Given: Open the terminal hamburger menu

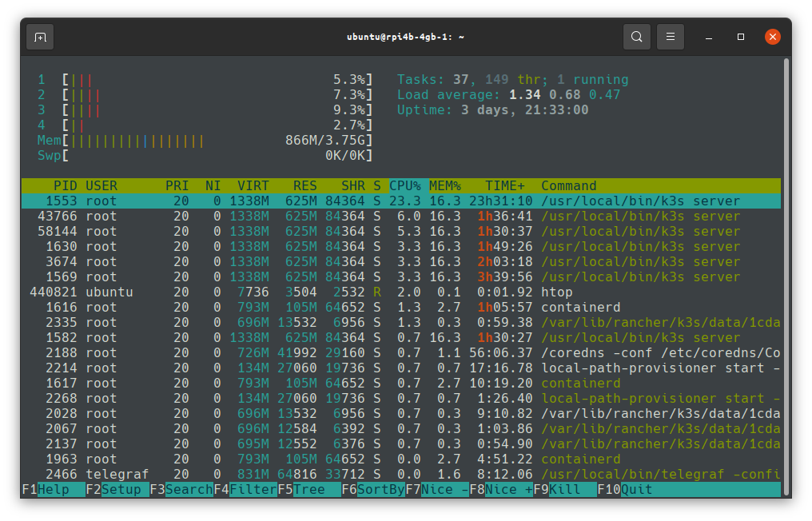Looking at the screenshot, I should point(671,37).
